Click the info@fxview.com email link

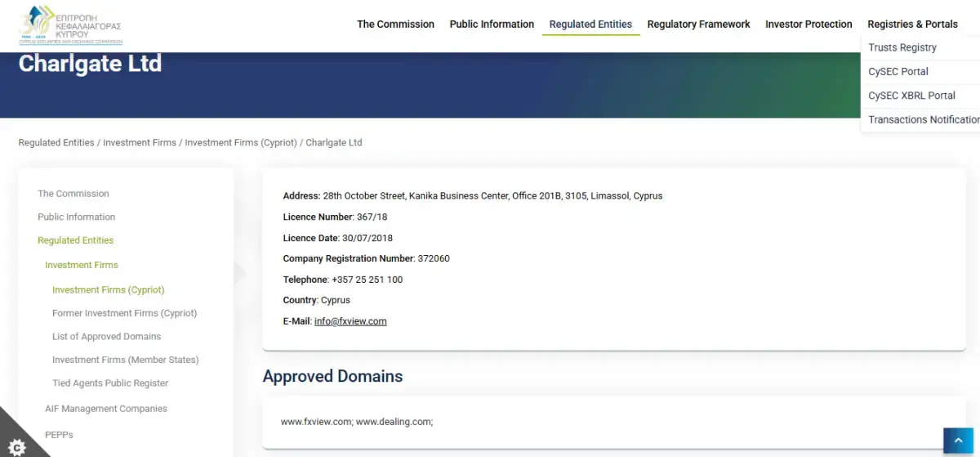point(350,321)
